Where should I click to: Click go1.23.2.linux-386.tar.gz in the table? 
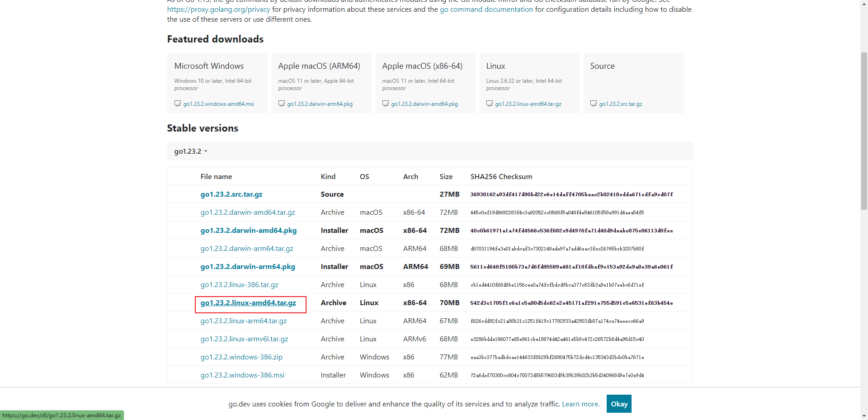point(240,285)
